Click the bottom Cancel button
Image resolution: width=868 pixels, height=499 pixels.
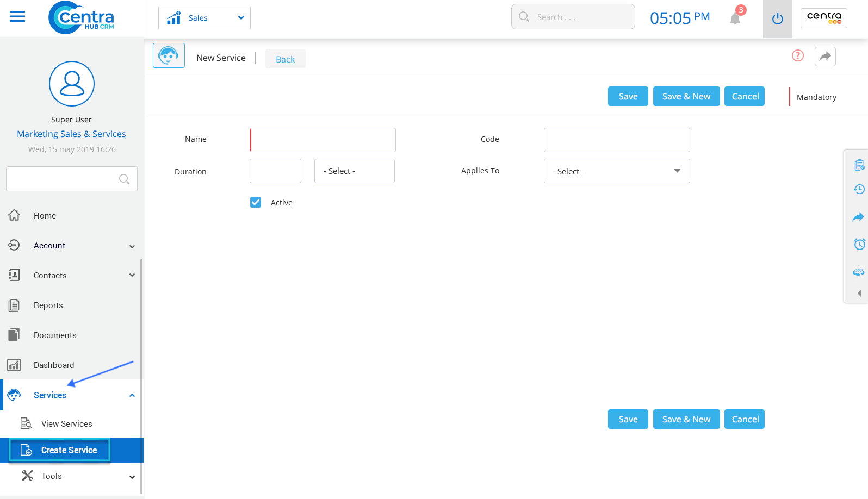[x=745, y=419]
